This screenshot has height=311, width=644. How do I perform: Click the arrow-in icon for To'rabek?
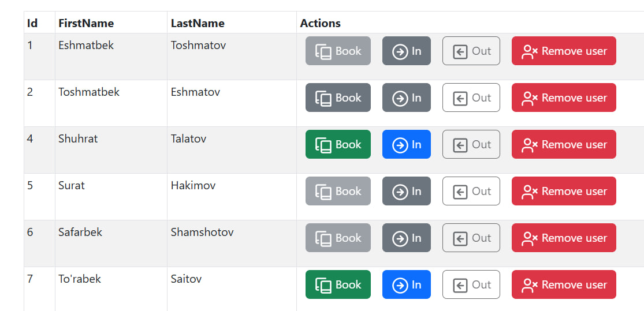[x=400, y=285]
